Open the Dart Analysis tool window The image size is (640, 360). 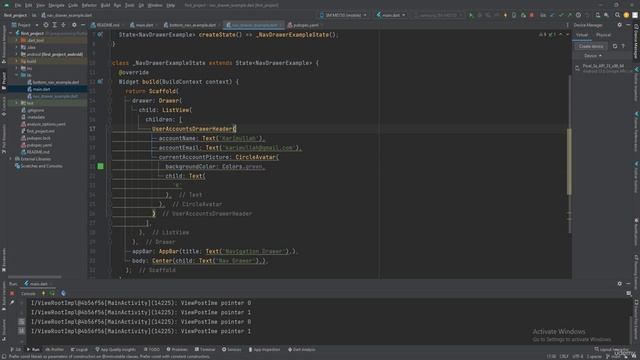[302, 349]
